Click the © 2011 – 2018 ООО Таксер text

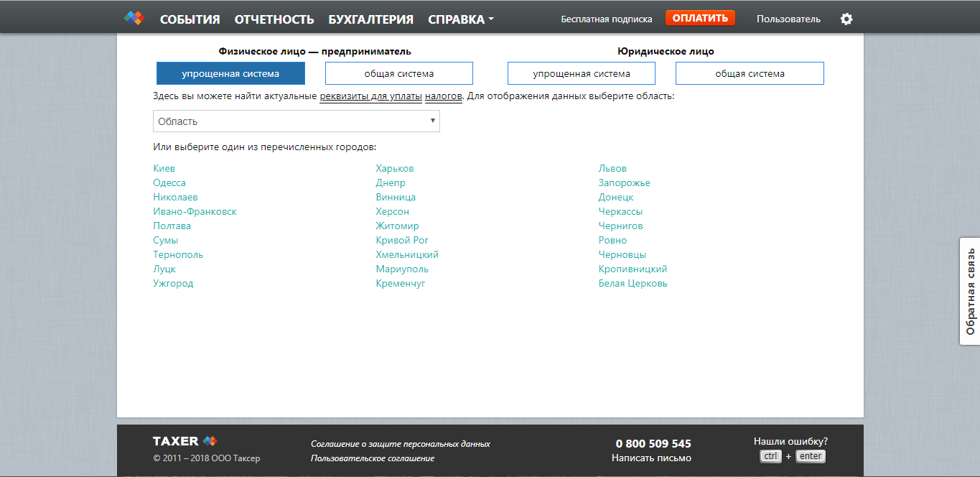tap(207, 458)
